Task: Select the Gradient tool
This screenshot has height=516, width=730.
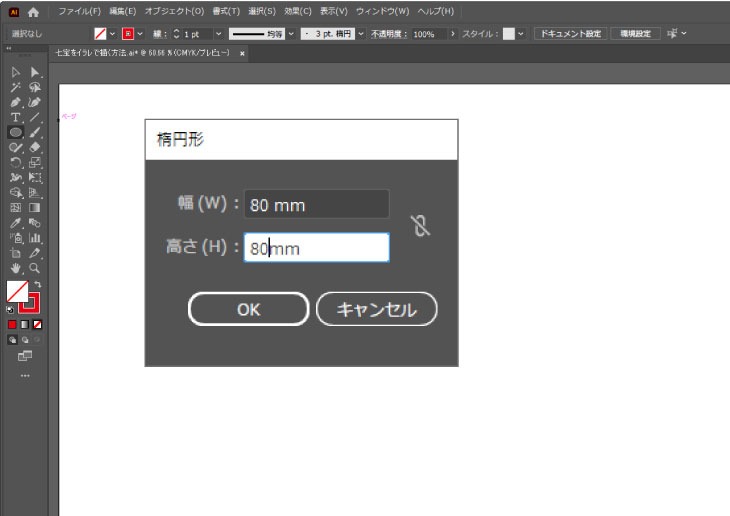Action: [x=34, y=208]
